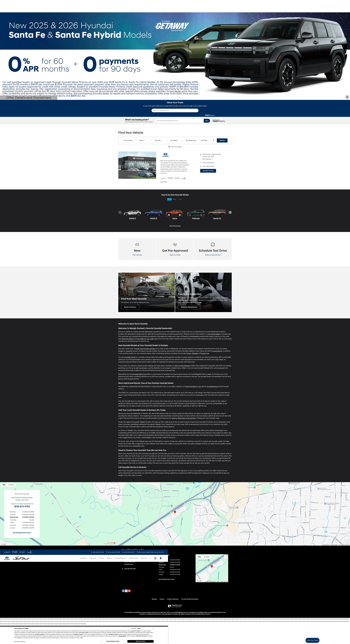Image resolution: width=350 pixels, height=644 pixels.
Task: Open the About Us menu
Action: (x=144, y=558)
